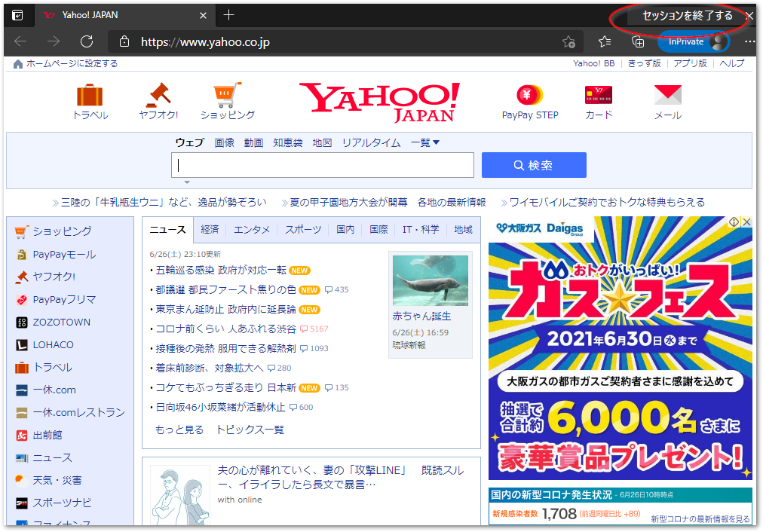The width and height of the screenshot is (763, 532).
Task: Click the トピックス一覧 link
Action: coord(250,430)
